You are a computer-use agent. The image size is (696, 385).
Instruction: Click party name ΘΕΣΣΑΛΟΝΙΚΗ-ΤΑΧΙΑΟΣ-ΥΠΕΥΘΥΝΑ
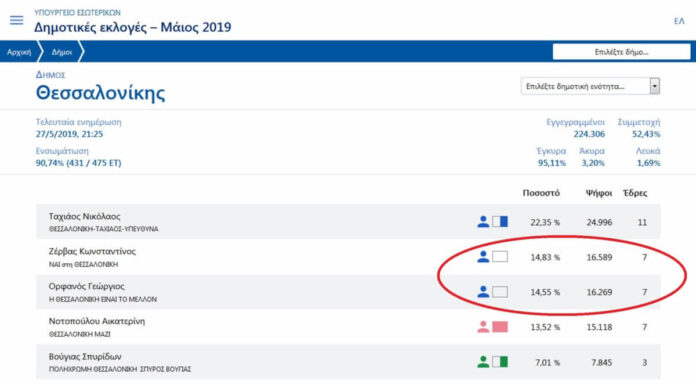tap(103, 229)
